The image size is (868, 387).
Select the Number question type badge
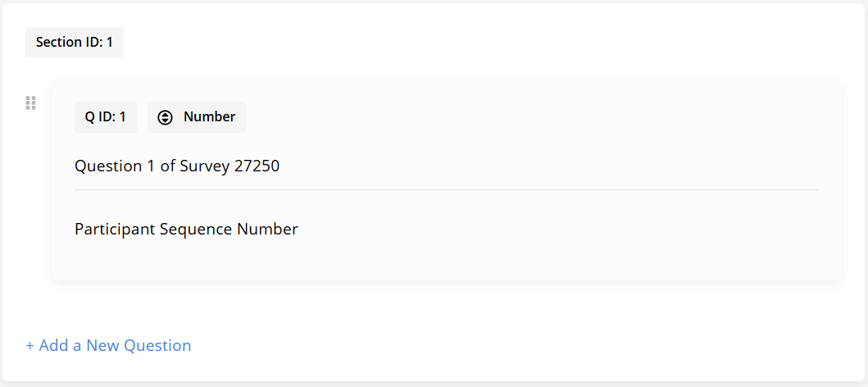197,117
